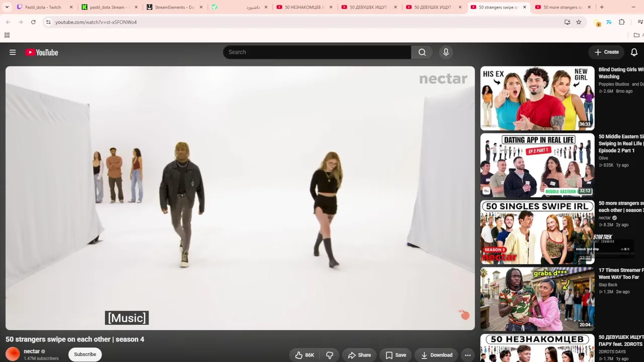
Task: Go back with the browser arrow
Action: [8, 22]
